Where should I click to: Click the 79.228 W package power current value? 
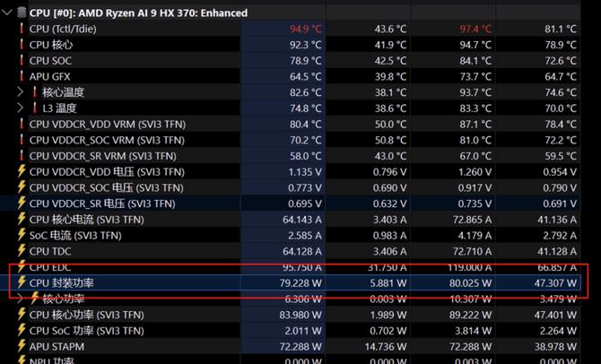pyautogui.click(x=296, y=283)
